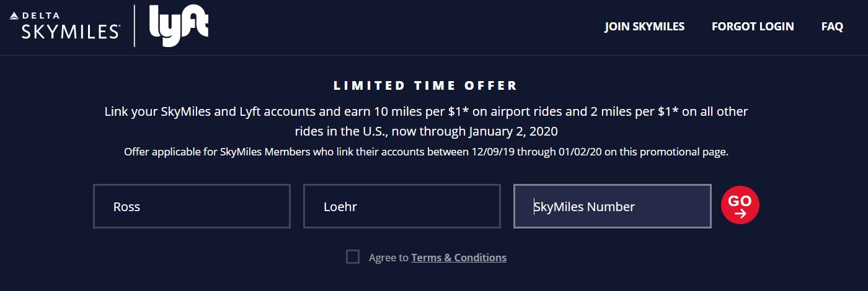Click the 'Agree to' label text
This screenshot has height=291, width=868.
pyautogui.click(x=388, y=258)
